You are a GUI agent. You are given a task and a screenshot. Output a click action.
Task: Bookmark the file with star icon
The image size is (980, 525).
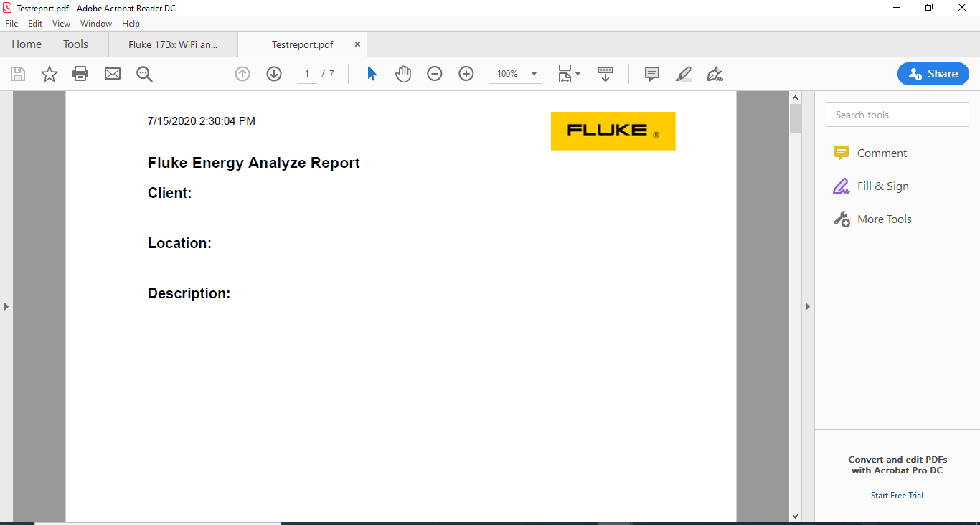point(49,74)
